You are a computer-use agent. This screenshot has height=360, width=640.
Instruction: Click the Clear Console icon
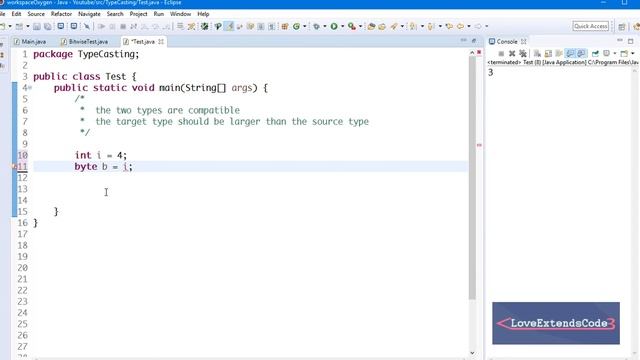537,53
